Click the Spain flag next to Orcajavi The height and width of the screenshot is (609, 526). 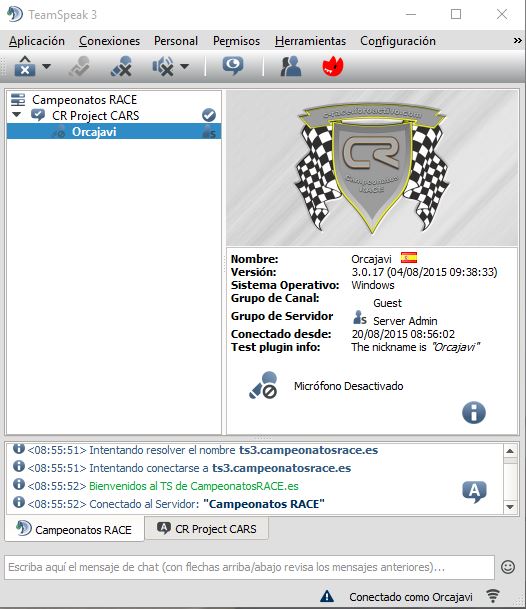(x=409, y=258)
